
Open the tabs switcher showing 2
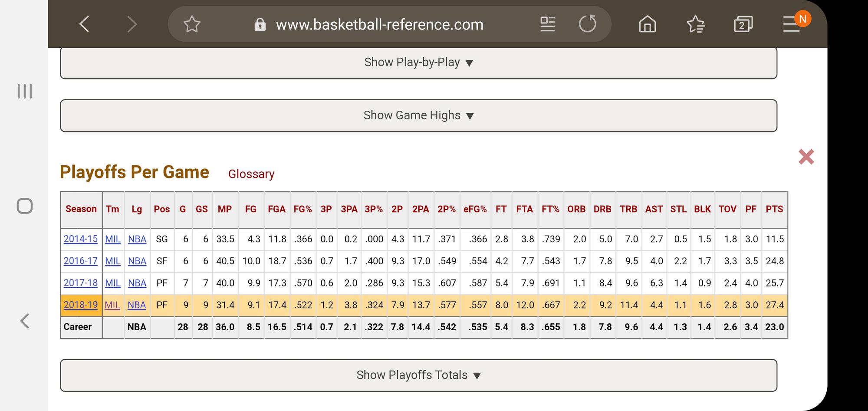click(x=743, y=24)
